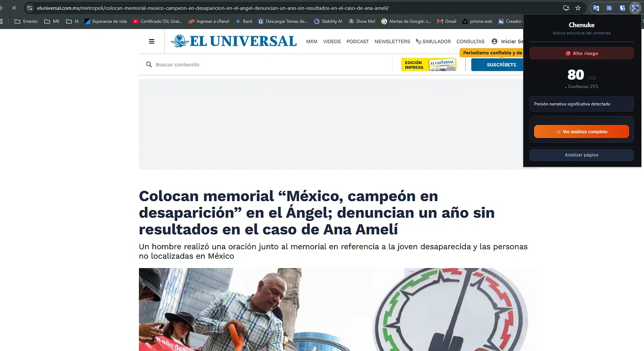644x351 pixels.
Task: Open the Gmail bookmark
Action: point(447,21)
